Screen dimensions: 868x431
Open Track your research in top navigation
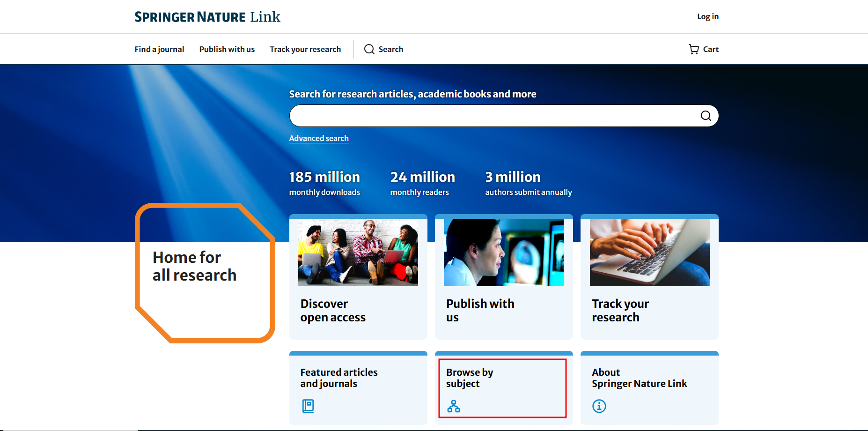(305, 49)
